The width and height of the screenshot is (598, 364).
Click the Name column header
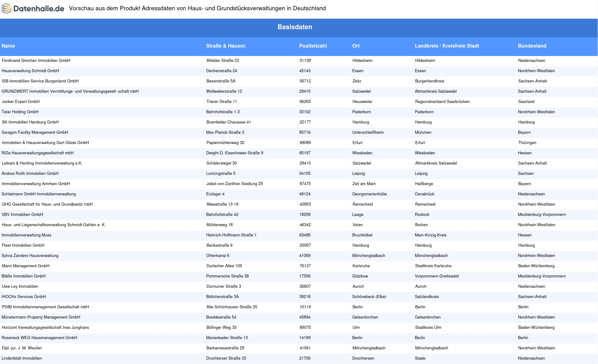pos(8,46)
